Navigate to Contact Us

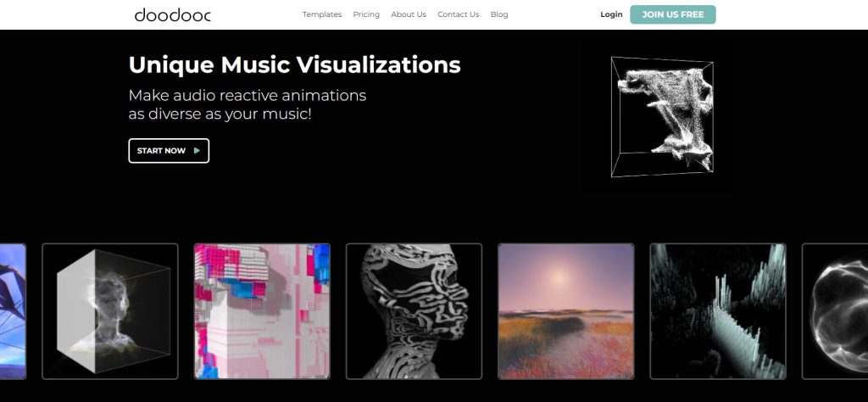458,14
